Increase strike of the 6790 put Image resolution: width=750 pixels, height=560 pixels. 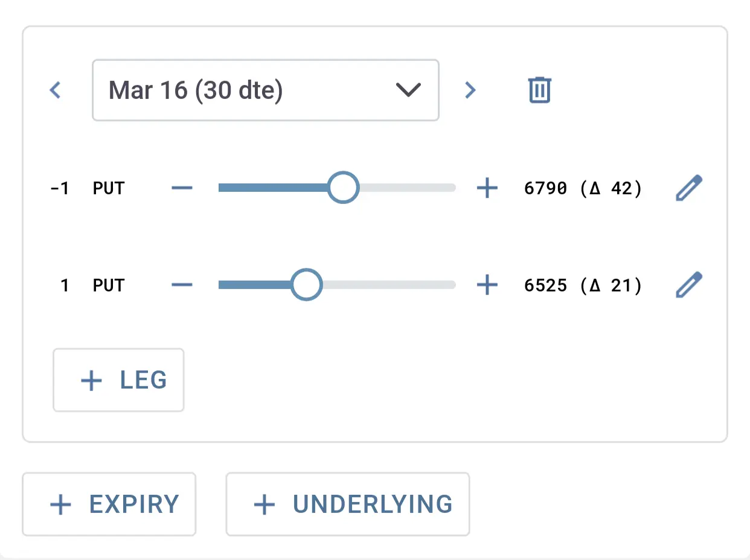point(487,188)
